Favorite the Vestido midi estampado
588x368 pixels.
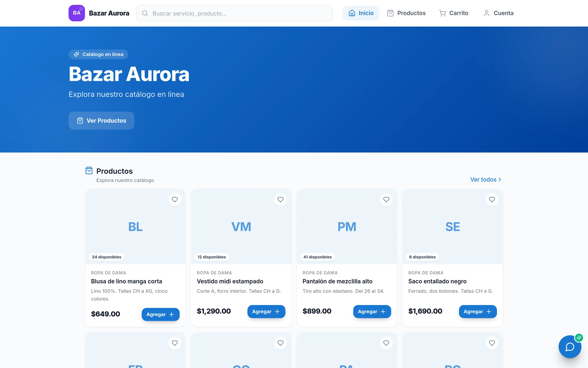[x=280, y=200]
